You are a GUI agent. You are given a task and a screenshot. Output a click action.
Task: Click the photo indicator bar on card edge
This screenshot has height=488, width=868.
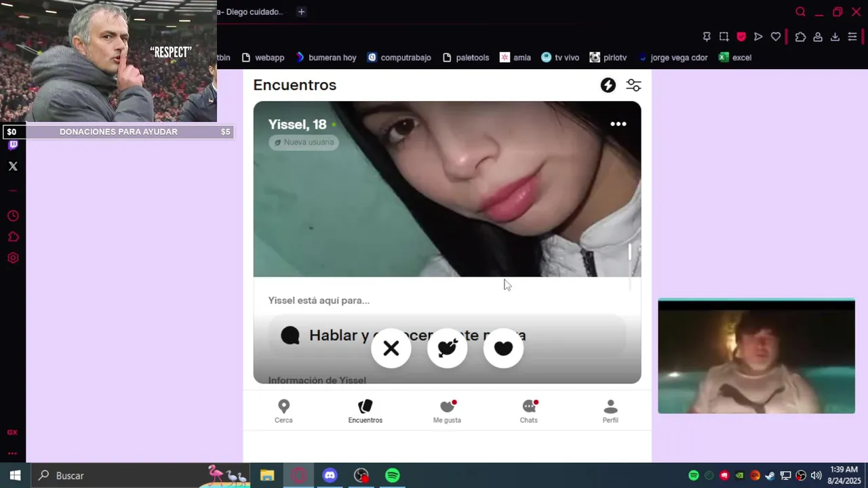tap(630, 252)
